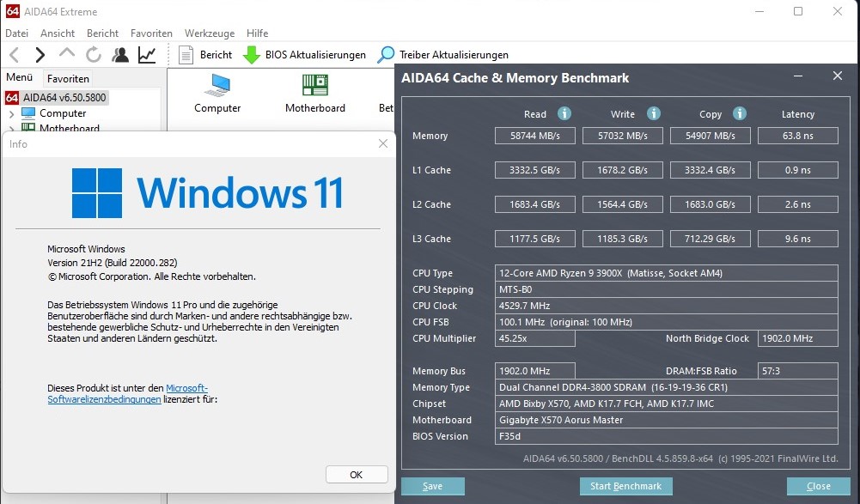Click the AIDA64 red 64 title bar icon
Screen dimensions: 860x504
point(12,11)
